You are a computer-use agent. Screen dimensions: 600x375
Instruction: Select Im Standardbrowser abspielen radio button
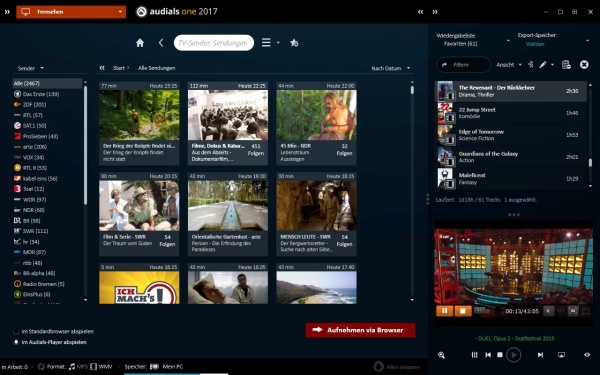[x=16, y=331]
